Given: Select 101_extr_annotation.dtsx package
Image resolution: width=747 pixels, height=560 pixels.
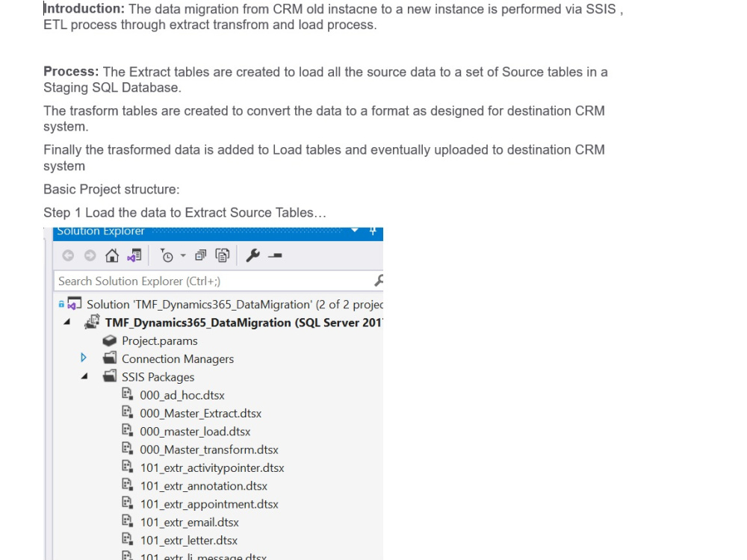Looking at the screenshot, I should pos(203,486).
